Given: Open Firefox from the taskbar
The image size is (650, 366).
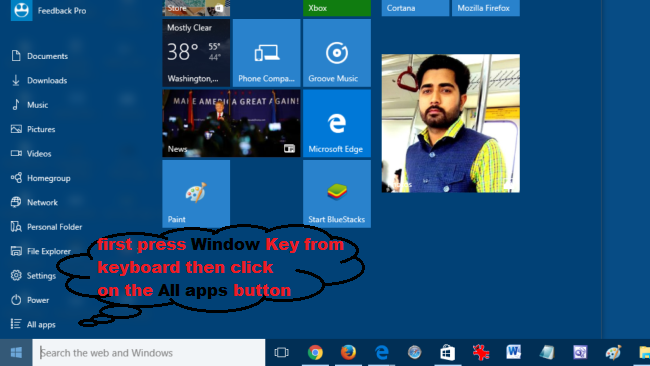Looking at the screenshot, I should 348,353.
